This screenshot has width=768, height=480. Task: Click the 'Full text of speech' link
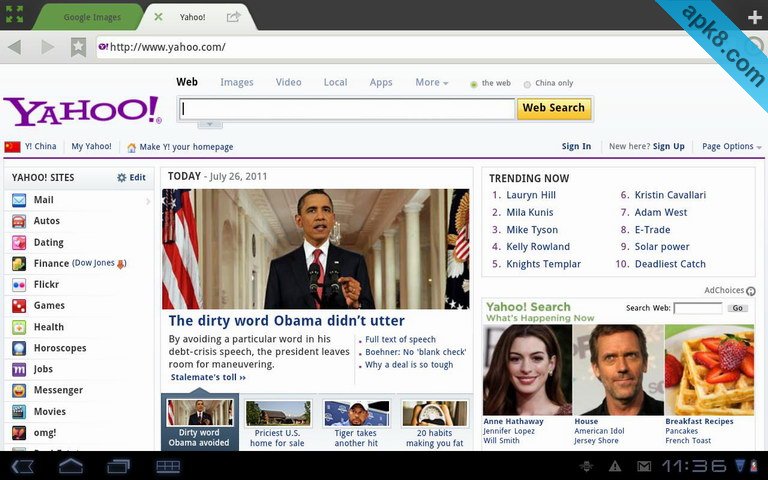coord(400,339)
